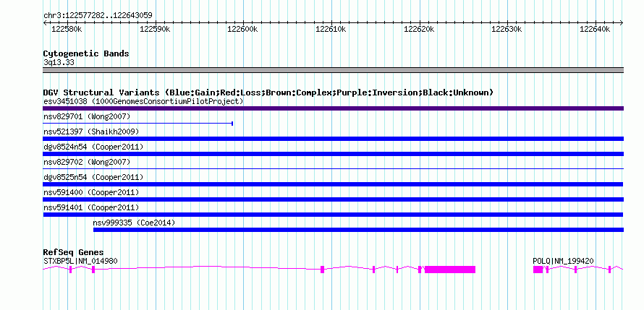644x310 pixels.
Task: Click the 122630k ruler label
Action: pos(507,29)
